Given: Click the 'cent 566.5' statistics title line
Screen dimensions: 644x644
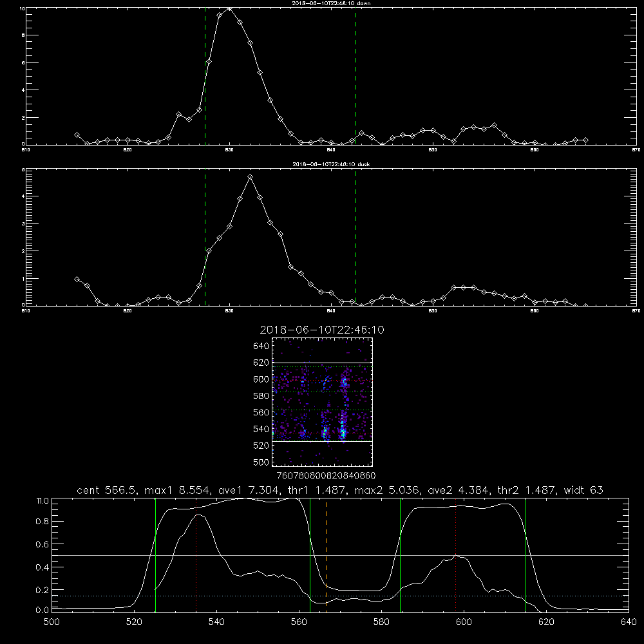Looking at the screenshot, I should click(x=340, y=490).
